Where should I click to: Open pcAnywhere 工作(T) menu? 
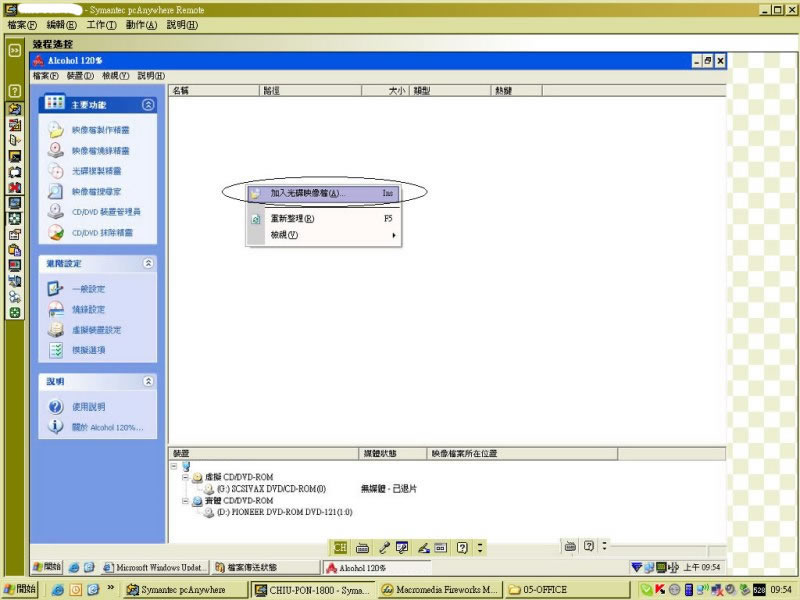coord(102,25)
